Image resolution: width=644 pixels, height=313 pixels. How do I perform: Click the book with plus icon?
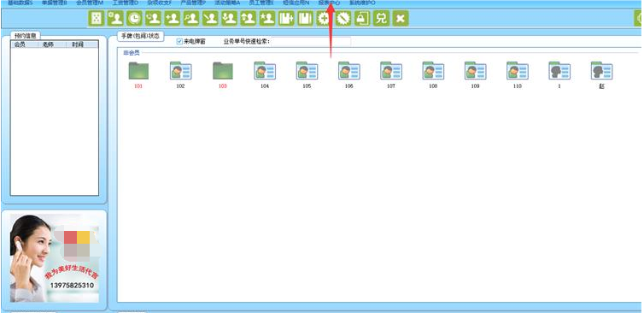point(286,19)
